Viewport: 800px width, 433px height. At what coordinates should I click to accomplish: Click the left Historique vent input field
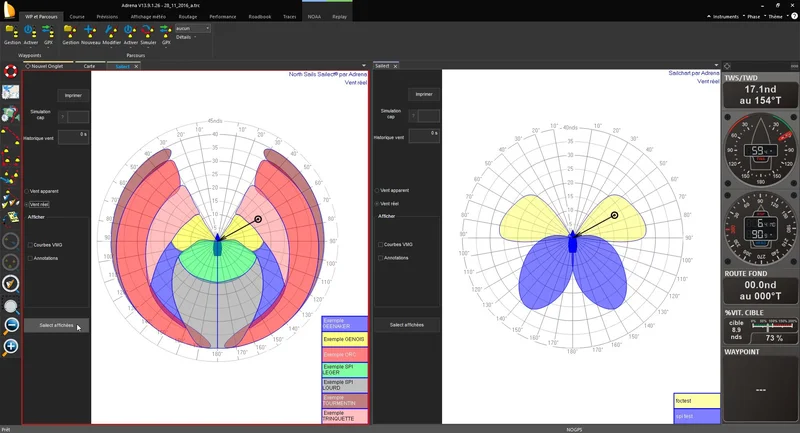coord(73,136)
